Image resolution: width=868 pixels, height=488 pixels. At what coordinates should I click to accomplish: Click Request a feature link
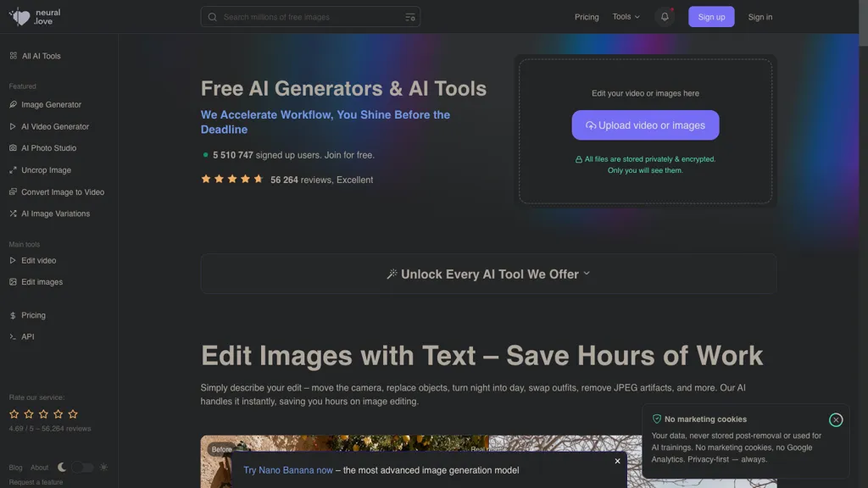point(36,482)
